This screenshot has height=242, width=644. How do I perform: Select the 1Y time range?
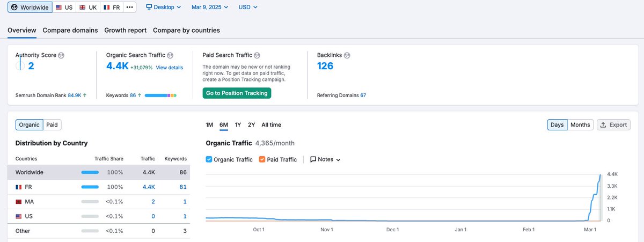pyautogui.click(x=238, y=125)
